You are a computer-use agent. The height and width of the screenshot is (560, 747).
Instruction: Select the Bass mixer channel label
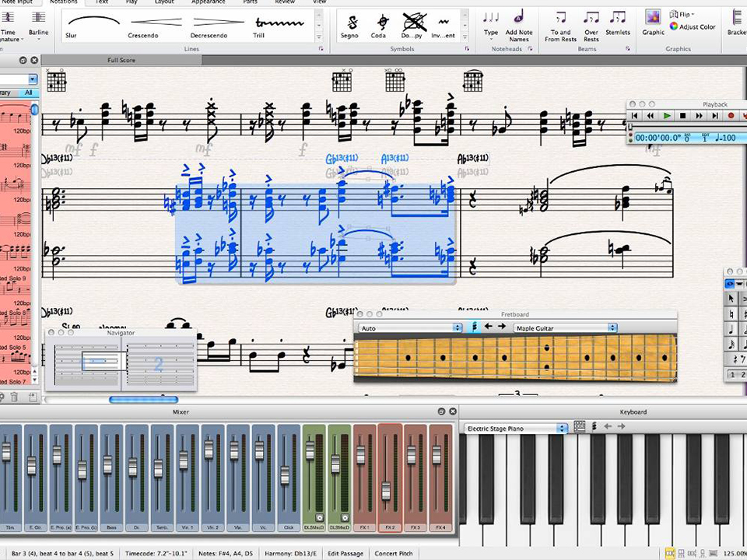pos(111,527)
